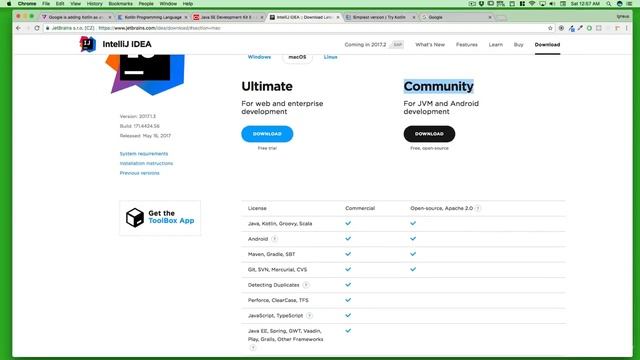The image size is (640, 360).
Task: Click the 'Java, Kotlin, Groovy, Scala' row label
Action: (x=280, y=224)
